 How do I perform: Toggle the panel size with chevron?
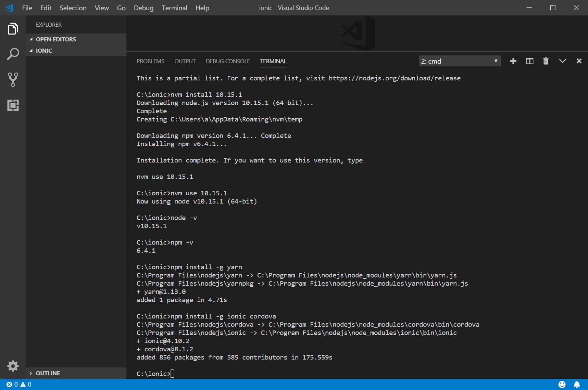pyautogui.click(x=562, y=61)
